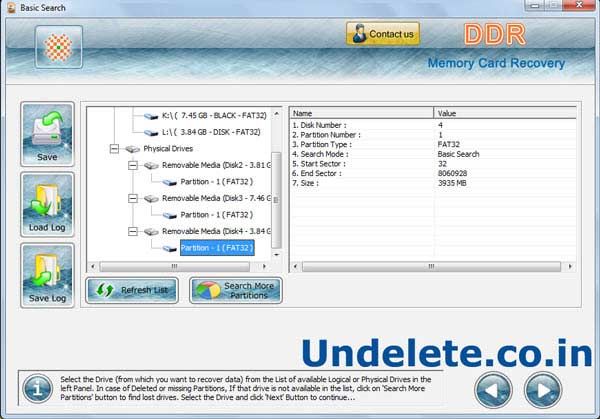Close the Basic Search window

point(579,5)
